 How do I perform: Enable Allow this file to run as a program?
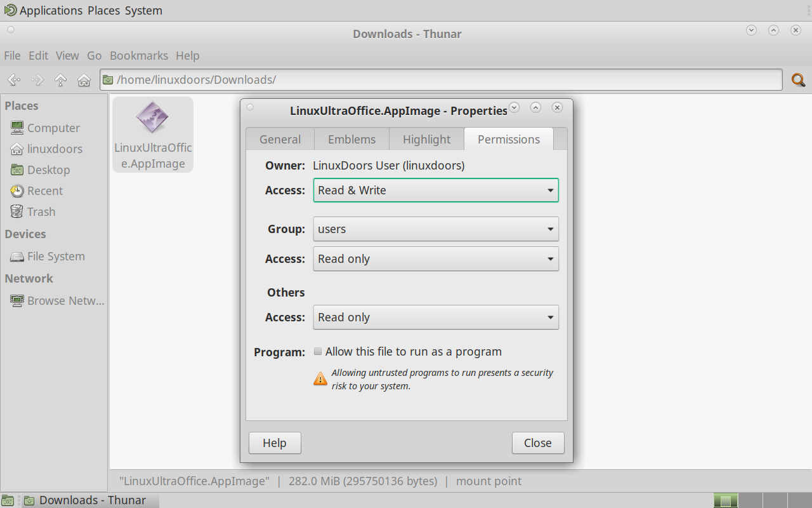(x=318, y=351)
